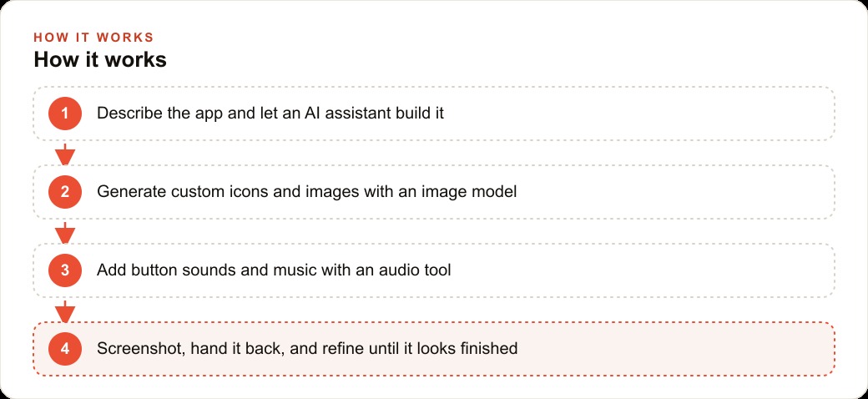This screenshot has width=868, height=399.
Task: Click the red number 4 circle
Action: [65, 349]
